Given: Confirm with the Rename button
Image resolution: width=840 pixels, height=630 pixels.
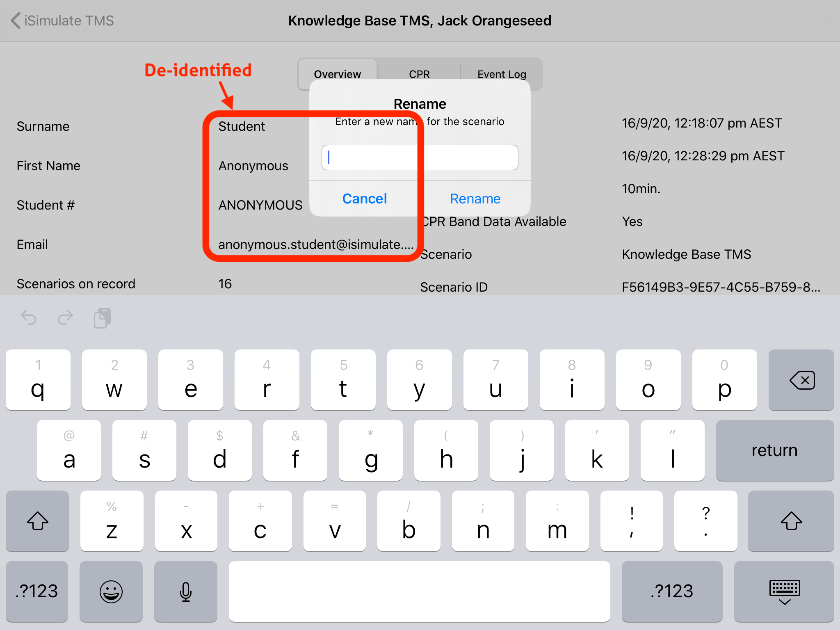Looking at the screenshot, I should click(x=475, y=199).
